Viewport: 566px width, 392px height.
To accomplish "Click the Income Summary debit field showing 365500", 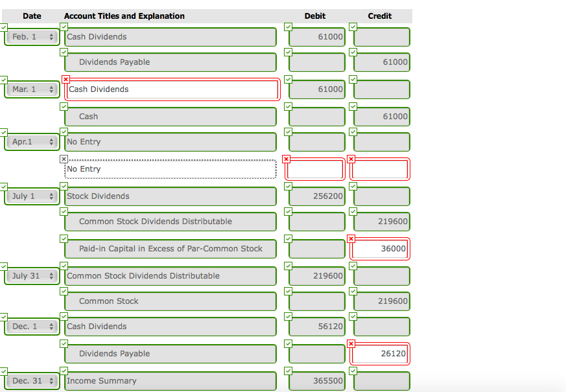I will pyautogui.click(x=317, y=381).
